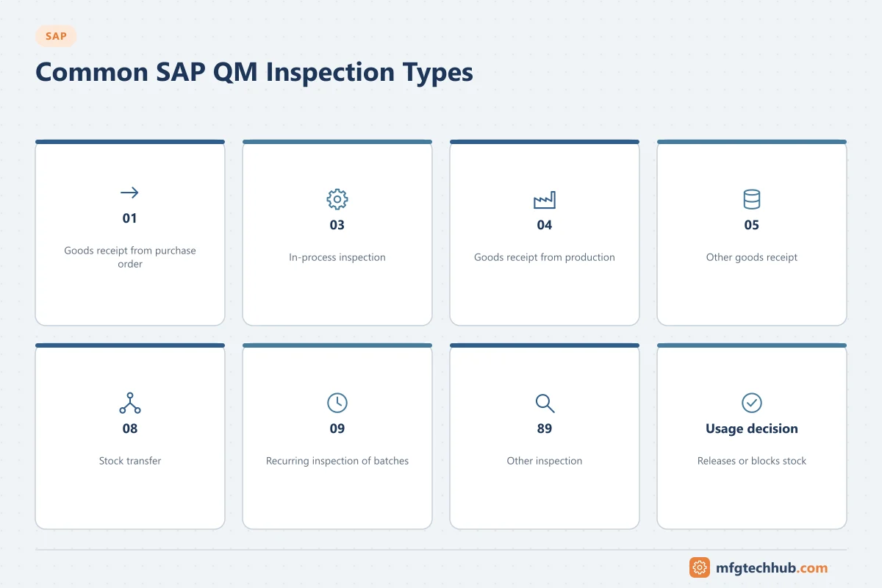Open the mfgtechhub.com link
The width and height of the screenshot is (882, 588).
[772, 567]
